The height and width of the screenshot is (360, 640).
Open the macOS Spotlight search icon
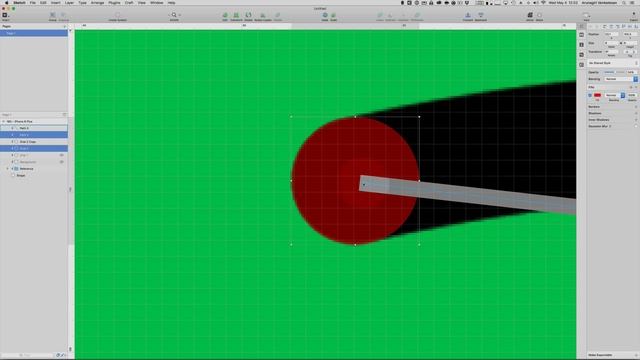pos(624,2)
